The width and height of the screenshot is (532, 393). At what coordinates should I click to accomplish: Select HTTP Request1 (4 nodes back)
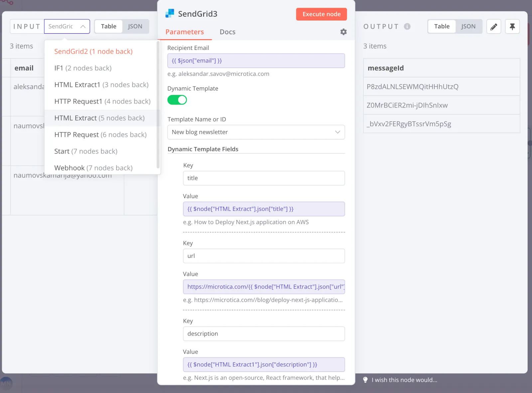[102, 101]
